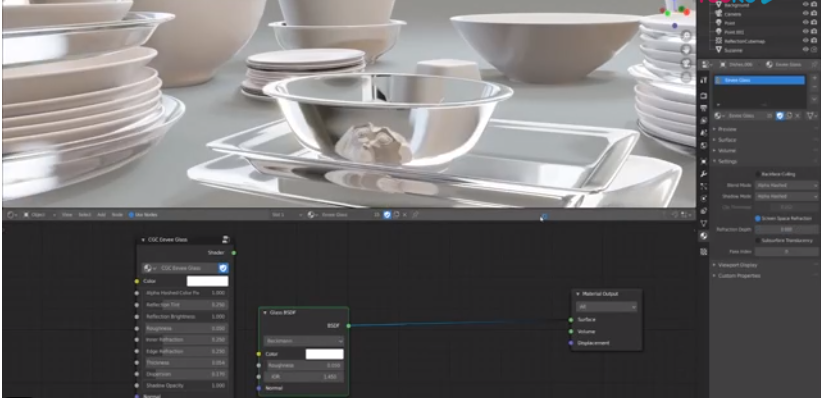Viewport: 821px width, 398px height.
Task: Enable the Backface Culling checkbox
Action: point(758,174)
